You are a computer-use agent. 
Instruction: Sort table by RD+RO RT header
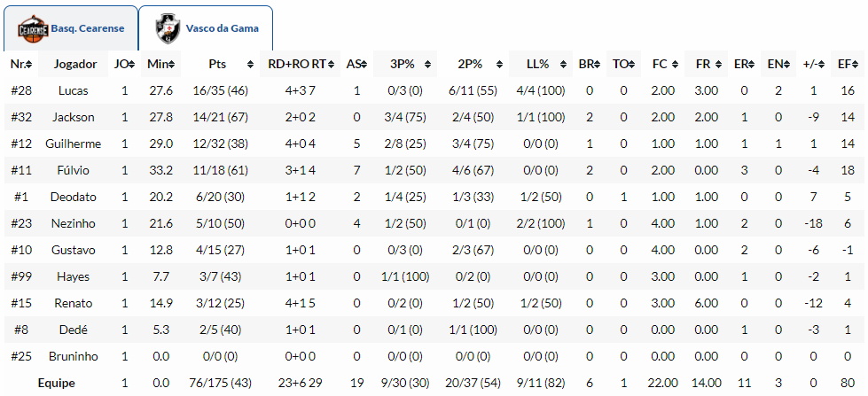click(300, 65)
